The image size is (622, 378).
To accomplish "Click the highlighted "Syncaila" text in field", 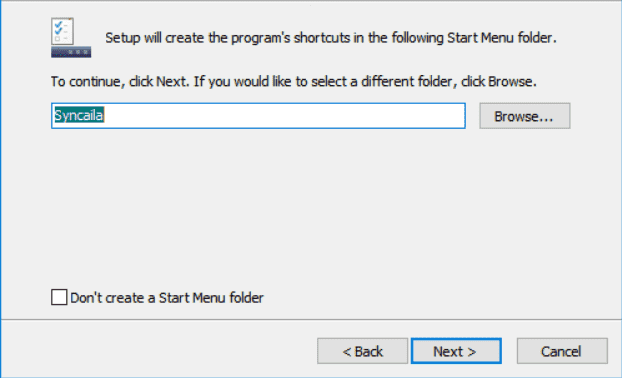I will click(79, 115).
